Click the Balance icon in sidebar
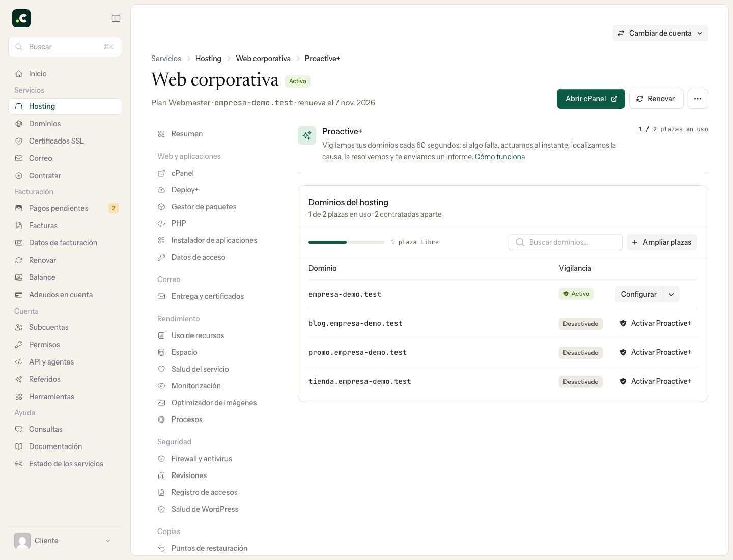The image size is (733, 560). (x=19, y=277)
